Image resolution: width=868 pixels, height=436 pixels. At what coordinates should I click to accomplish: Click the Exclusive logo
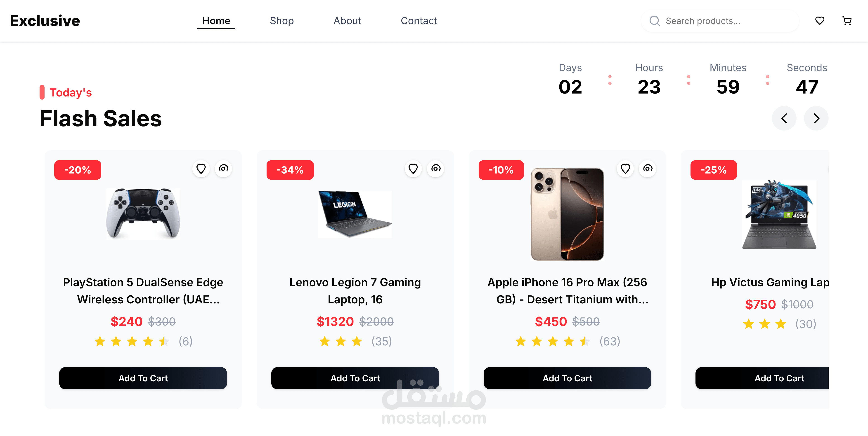pyautogui.click(x=45, y=21)
